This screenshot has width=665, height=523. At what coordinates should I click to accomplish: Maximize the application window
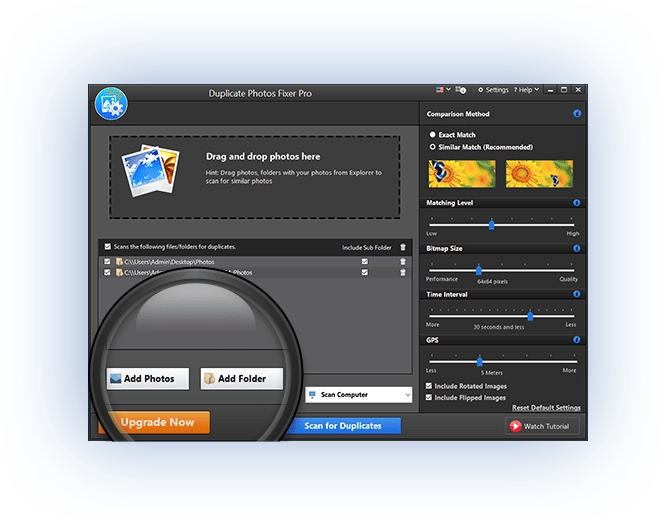pos(564,89)
